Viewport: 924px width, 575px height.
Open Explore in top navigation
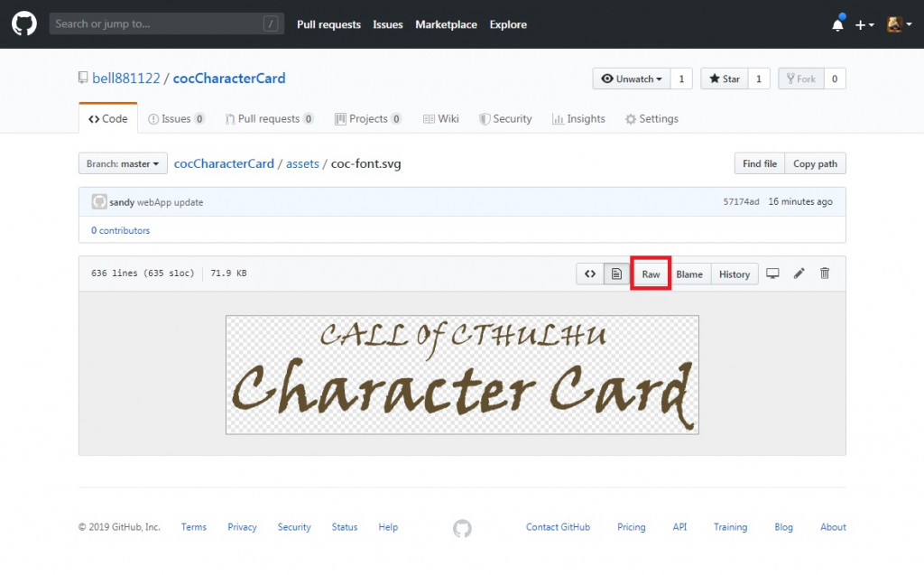tap(508, 24)
